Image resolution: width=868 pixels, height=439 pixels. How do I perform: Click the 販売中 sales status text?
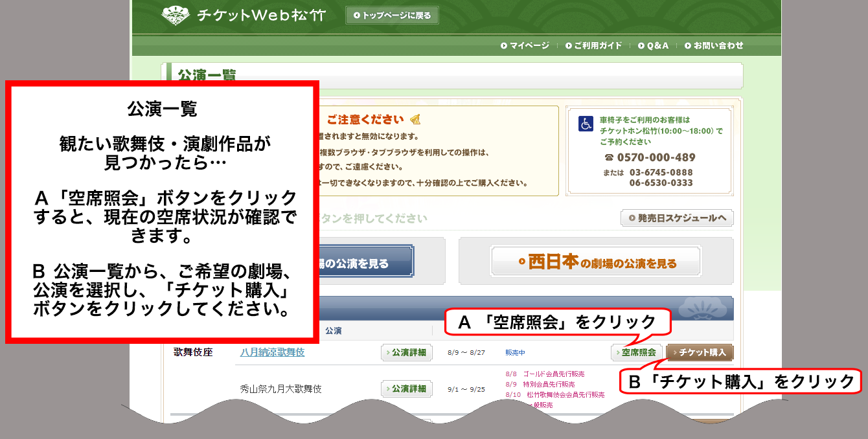pos(516,354)
